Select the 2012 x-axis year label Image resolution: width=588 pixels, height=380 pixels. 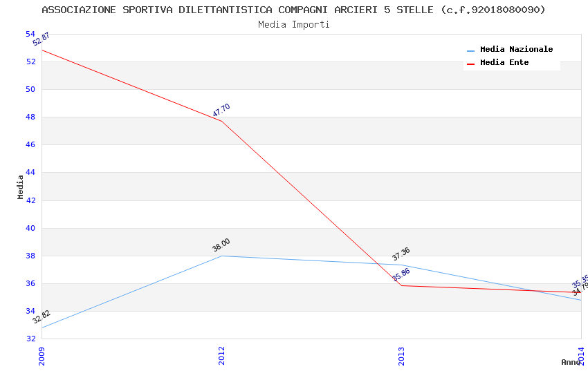221,356
